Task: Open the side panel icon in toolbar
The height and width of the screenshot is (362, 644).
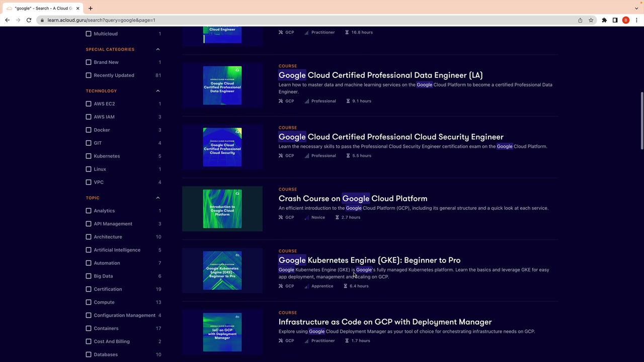Action: pyautogui.click(x=615, y=20)
